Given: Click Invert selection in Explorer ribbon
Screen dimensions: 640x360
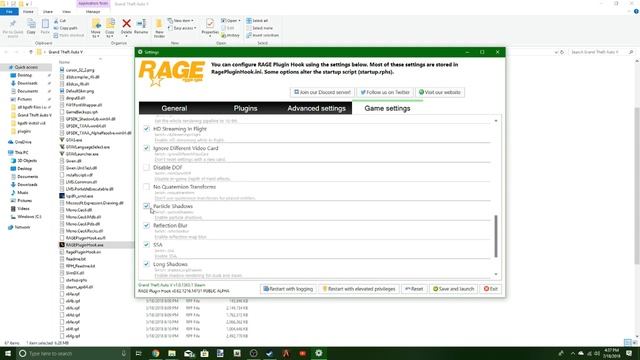Looking at the screenshot, I should [262, 35].
